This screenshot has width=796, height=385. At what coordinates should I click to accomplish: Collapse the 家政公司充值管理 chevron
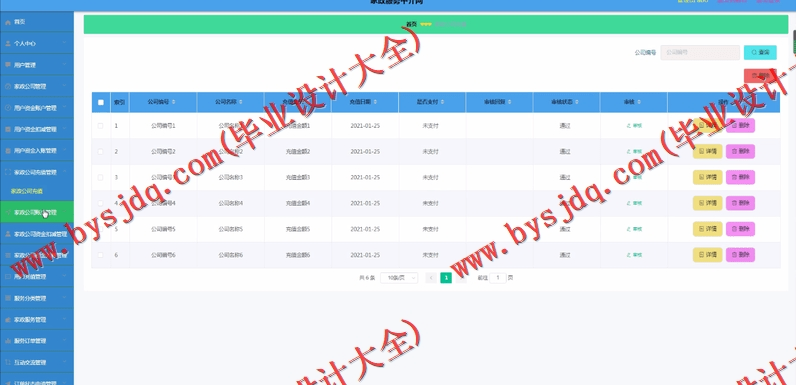coord(64,172)
